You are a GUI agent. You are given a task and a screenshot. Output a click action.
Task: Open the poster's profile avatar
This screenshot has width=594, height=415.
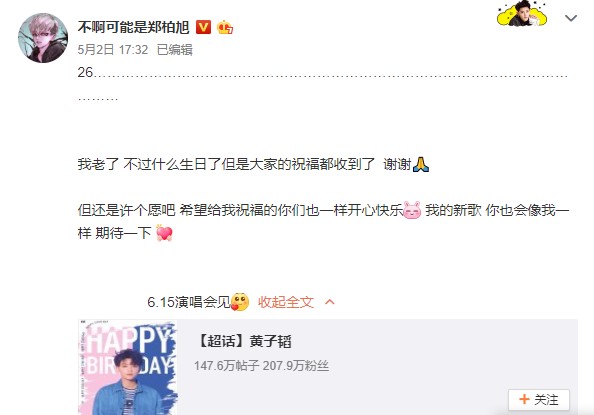pyautogui.click(x=43, y=38)
